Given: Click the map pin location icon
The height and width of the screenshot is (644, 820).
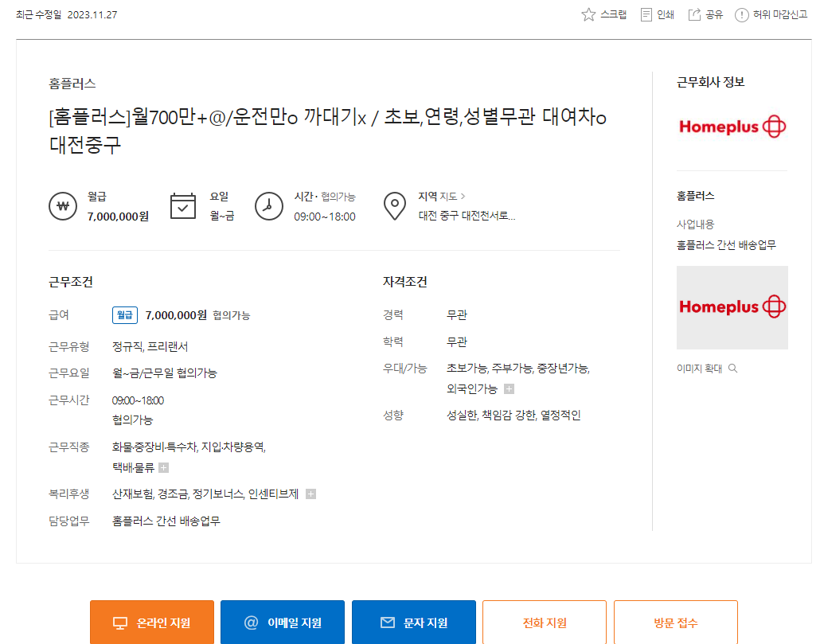Looking at the screenshot, I should (x=395, y=206).
